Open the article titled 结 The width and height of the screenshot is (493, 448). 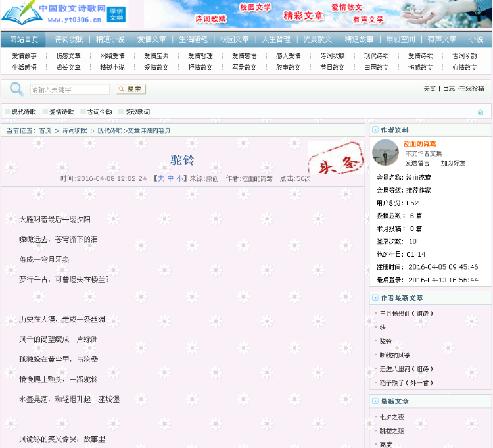pyautogui.click(x=383, y=328)
